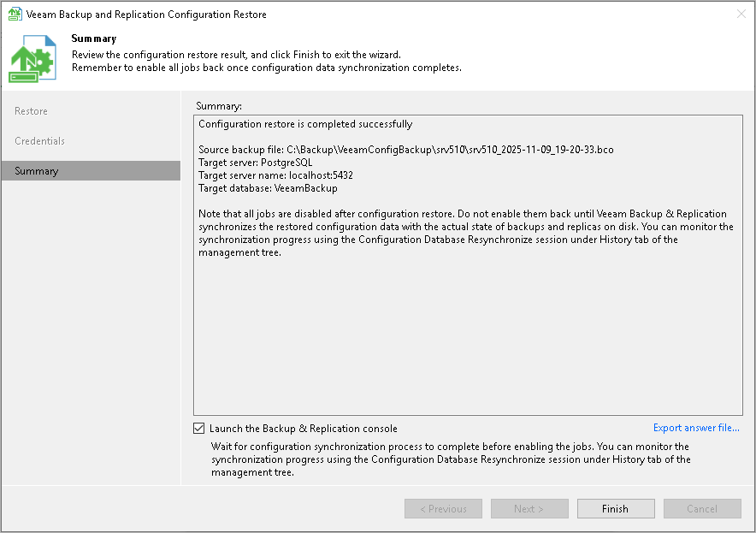Select the Summary step in the sidebar
Viewport: 756px width, 533px height.
pos(37,171)
